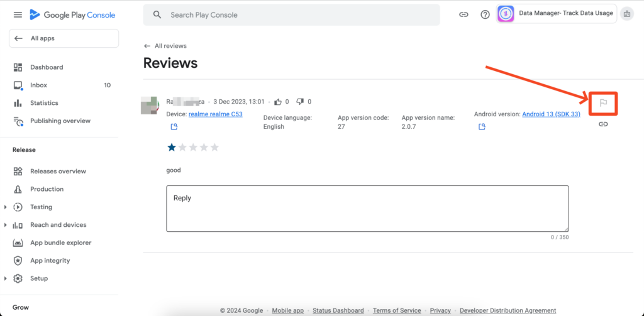Copy the review's permalink icon
The image size is (644, 316).
pyautogui.click(x=602, y=124)
